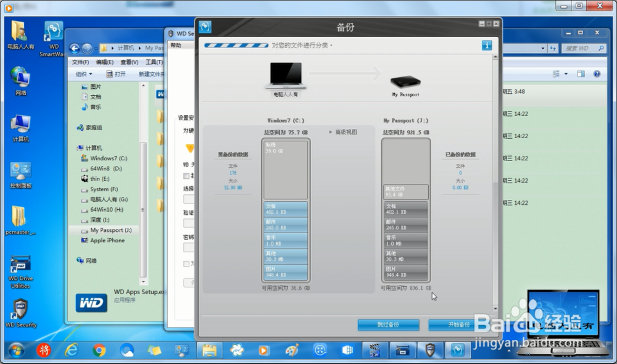The height and width of the screenshot is (364, 617).
Task: Change the Explorer view mode icon
Action: [556, 74]
